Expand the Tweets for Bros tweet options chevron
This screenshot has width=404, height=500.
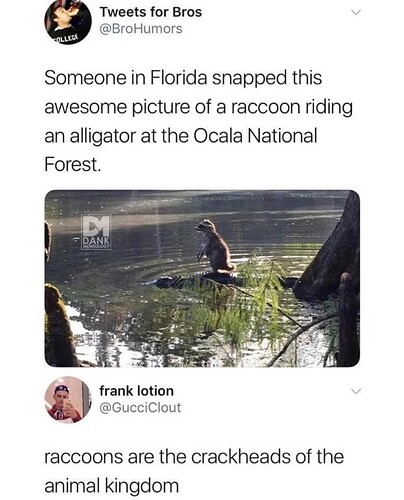click(x=356, y=12)
